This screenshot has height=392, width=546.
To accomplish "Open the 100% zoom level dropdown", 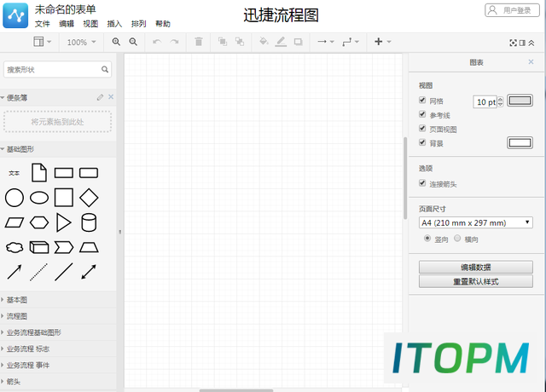I will [82, 42].
